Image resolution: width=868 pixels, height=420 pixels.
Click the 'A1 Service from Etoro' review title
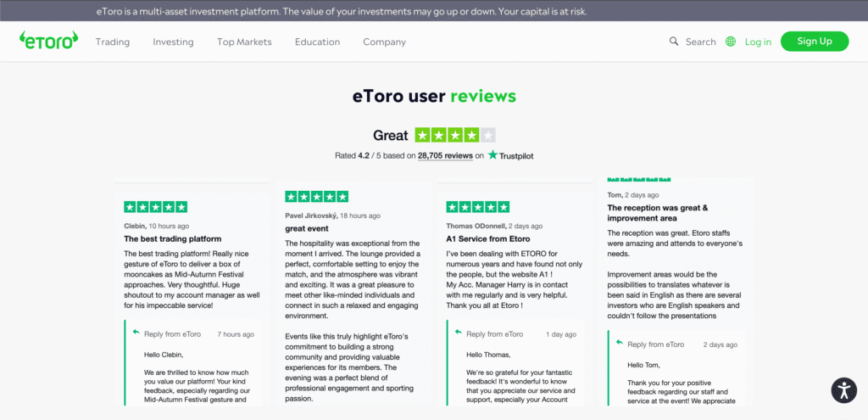click(x=482, y=239)
